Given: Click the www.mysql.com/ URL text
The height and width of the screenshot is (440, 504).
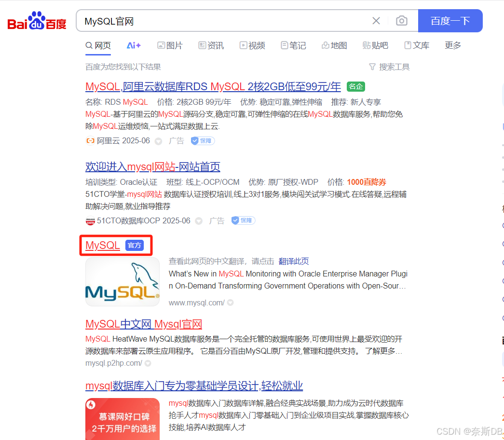Looking at the screenshot, I should point(197,303).
